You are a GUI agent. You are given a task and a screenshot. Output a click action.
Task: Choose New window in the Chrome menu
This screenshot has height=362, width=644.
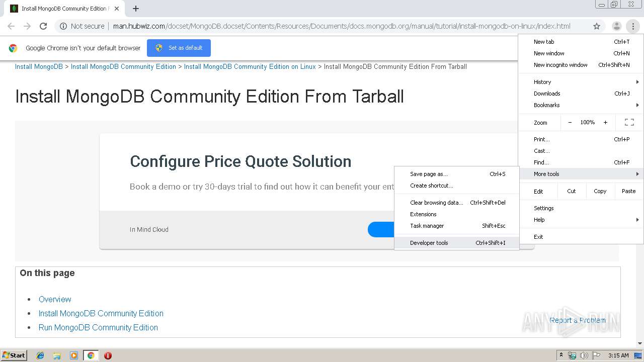(x=581, y=53)
